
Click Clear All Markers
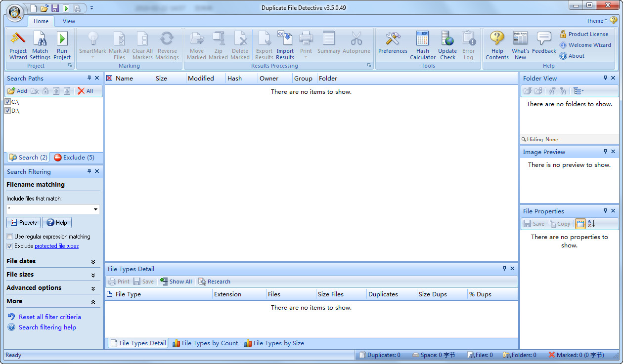pyautogui.click(x=142, y=45)
